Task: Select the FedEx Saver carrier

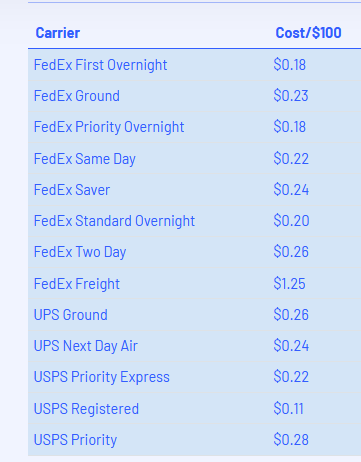Action: [x=72, y=190]
